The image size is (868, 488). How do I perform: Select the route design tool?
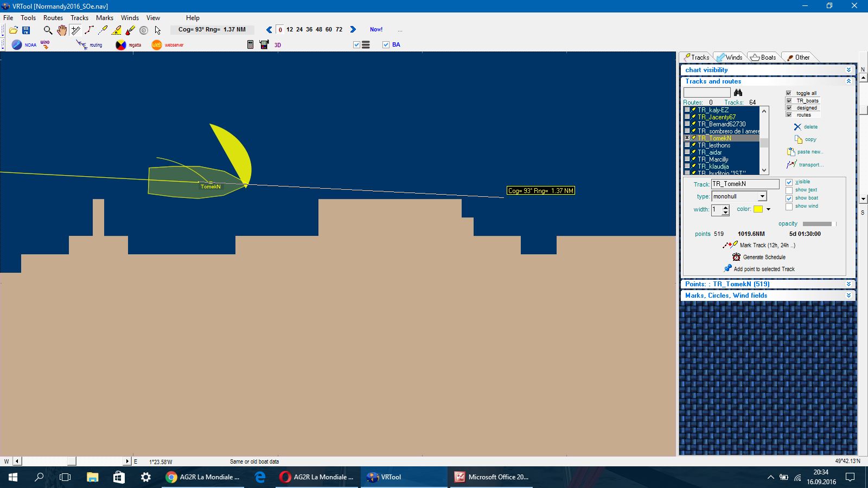pyautogui.click(x=89, y=30)
